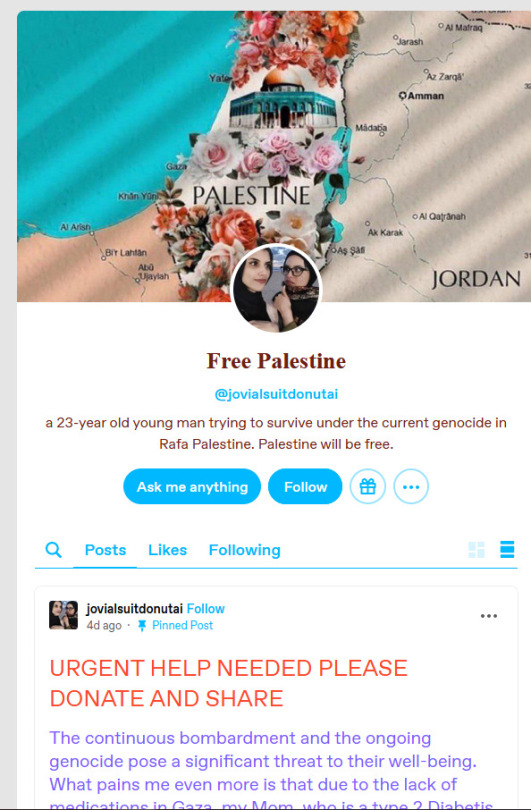The image size is (531, 810).
Task: Click jovialsuitdonutai username on post
Action: coord(134,609)
